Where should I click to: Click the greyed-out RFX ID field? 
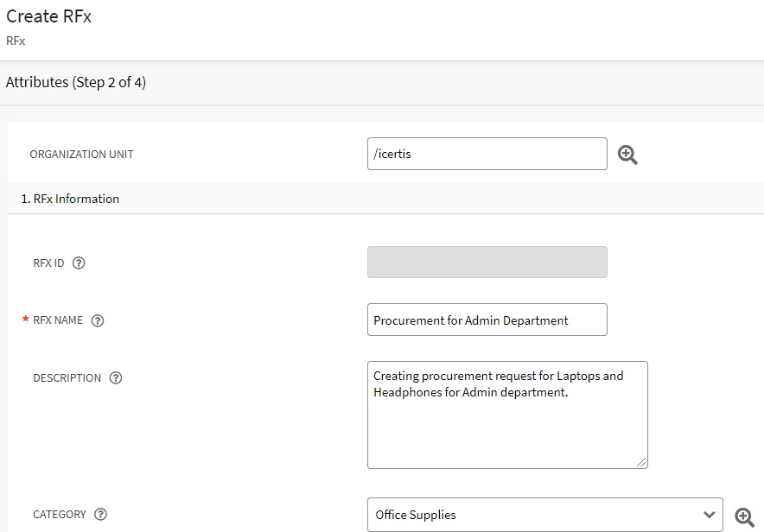[487, 263]
